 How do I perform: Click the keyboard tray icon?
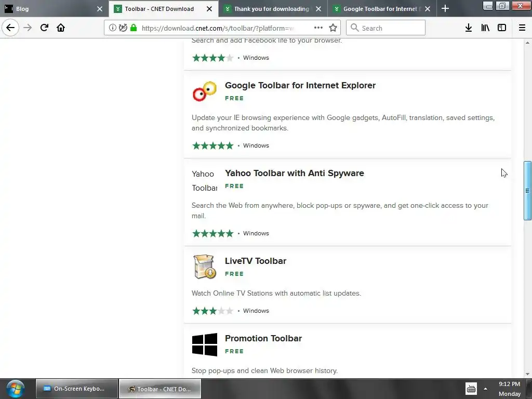471,389
